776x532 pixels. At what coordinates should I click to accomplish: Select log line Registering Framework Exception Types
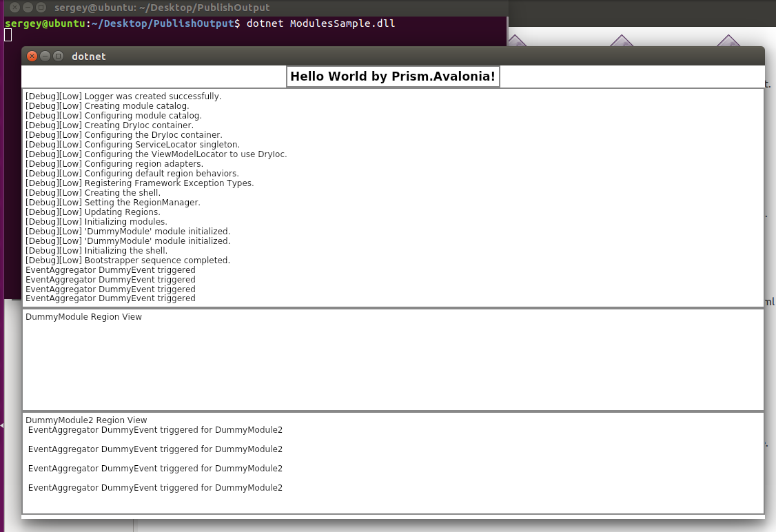click(140, 183)
